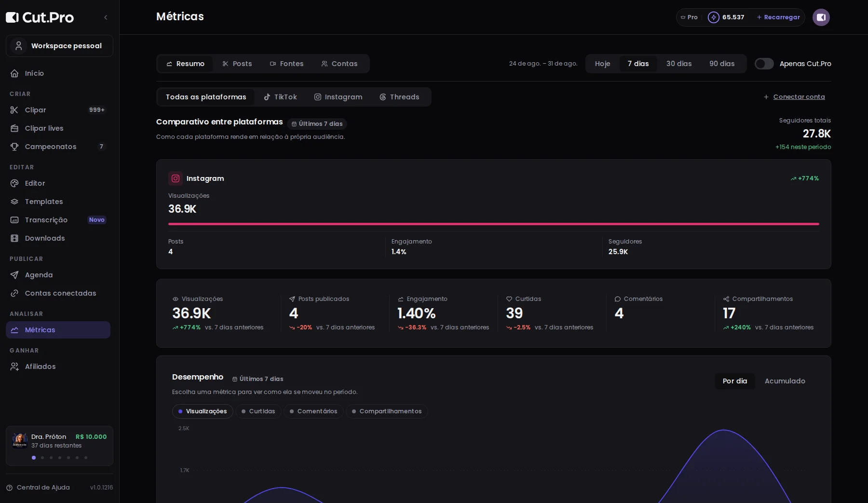The width and height of the screenshot is (868, 503).
Task: Click the 65.537 credits balance
Action: click(x=733, y=17)
